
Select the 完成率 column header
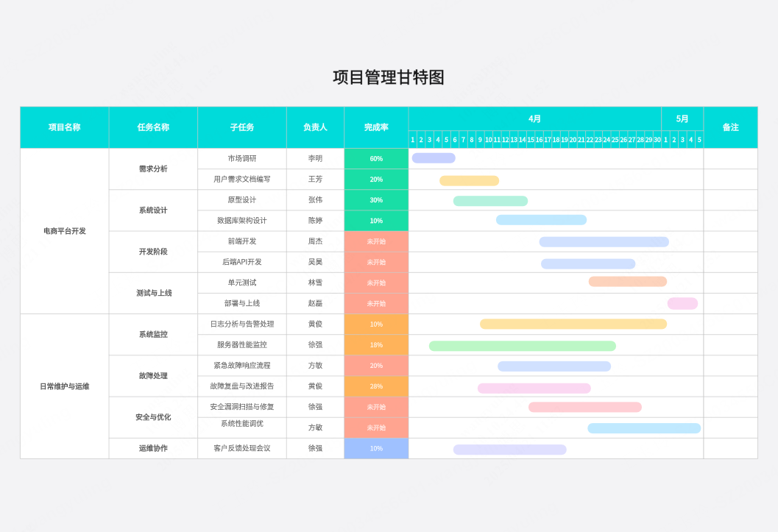tap(376, 127)
